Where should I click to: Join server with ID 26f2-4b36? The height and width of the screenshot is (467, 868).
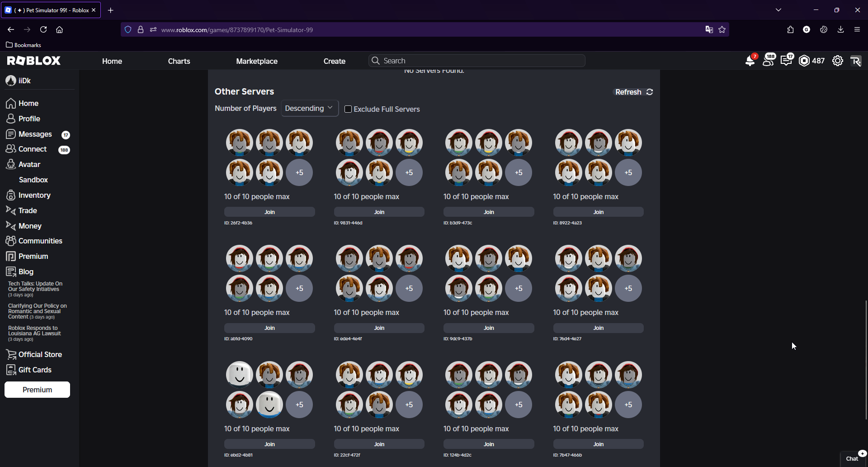click(269, 212)
